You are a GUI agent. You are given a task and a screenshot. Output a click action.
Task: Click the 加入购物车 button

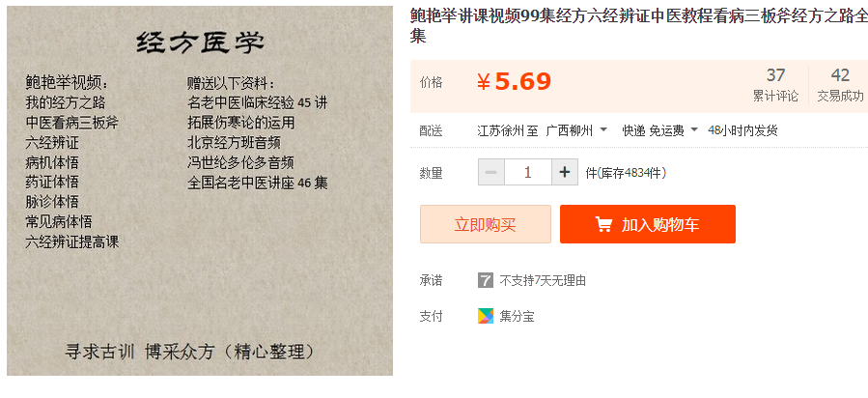648,224
